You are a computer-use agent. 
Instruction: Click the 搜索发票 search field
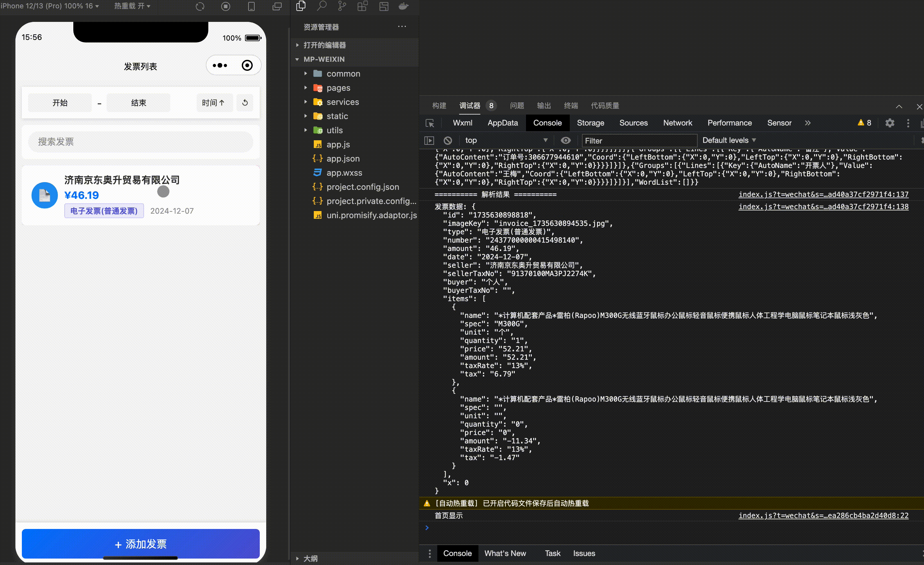click(140, 142)
